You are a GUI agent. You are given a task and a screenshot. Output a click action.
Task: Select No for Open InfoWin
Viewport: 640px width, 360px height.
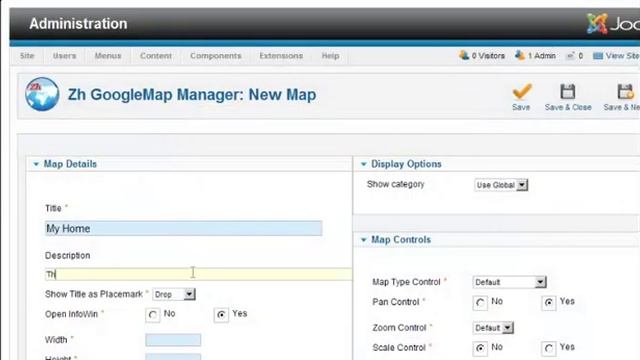click(153, 315)
